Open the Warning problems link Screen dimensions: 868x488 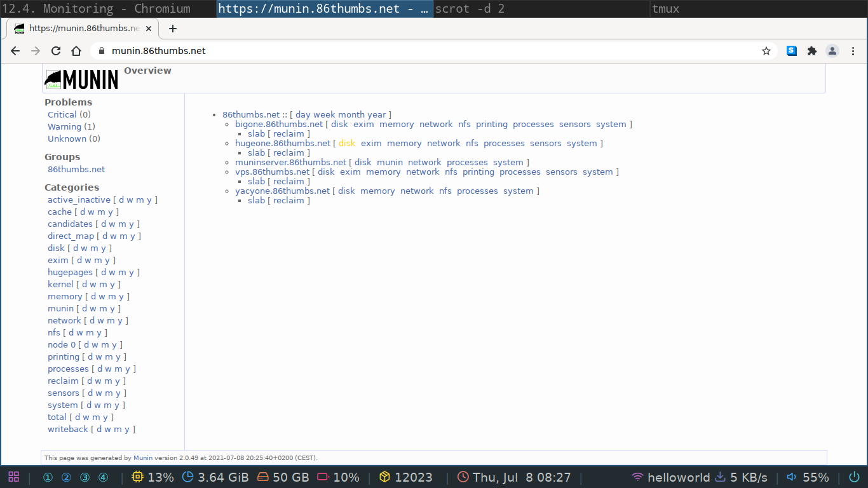tap(64, 126)
